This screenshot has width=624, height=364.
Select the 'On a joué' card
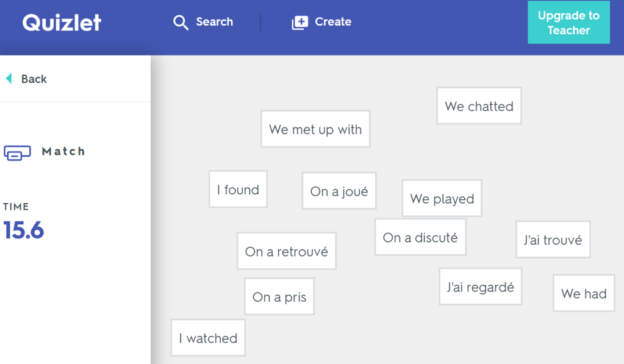(339, 190)
